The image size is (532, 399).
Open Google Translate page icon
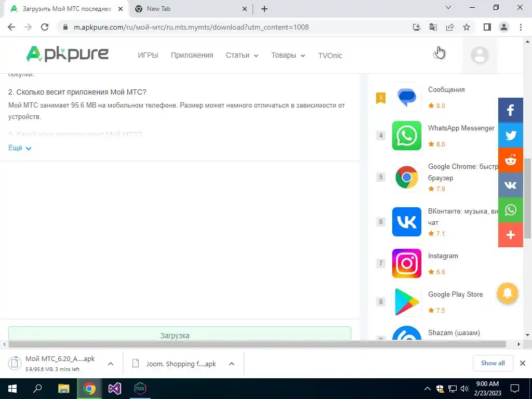coord(433,27)
